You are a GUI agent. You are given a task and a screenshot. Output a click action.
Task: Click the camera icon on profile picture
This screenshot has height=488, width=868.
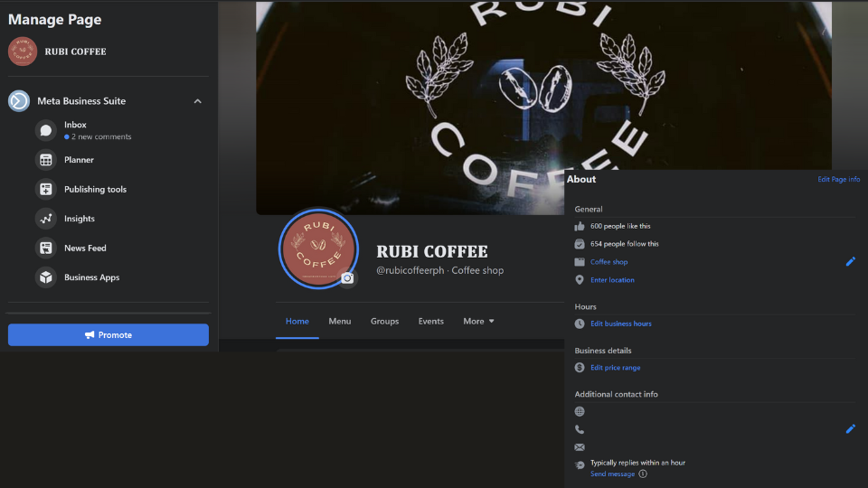(347, 278)
